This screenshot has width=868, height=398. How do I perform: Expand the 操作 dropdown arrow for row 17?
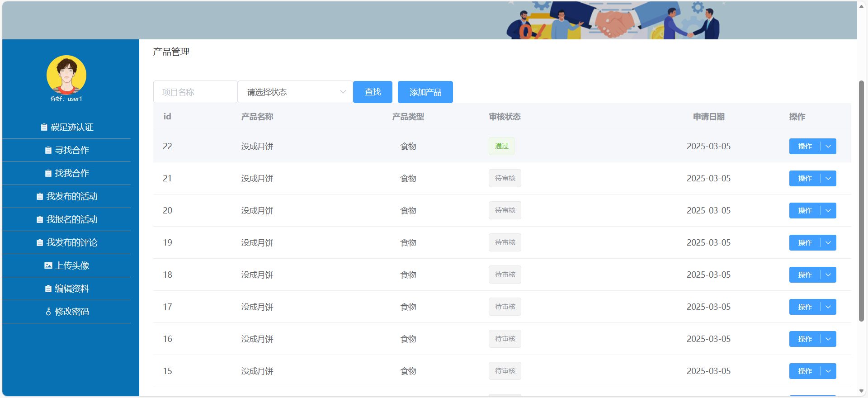[828, 307]
